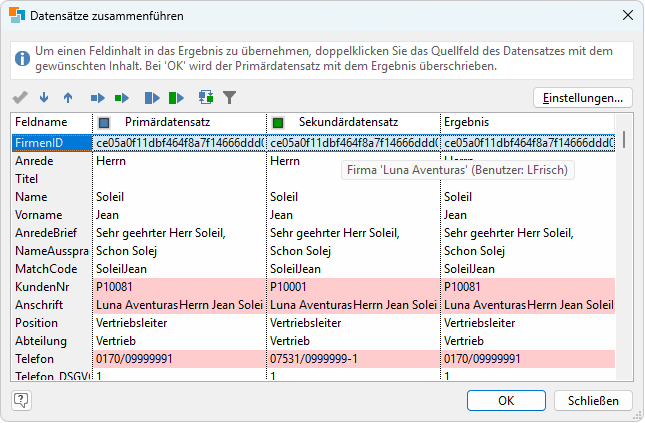Viewport: 645px width, 423px height.
Task: Jump to next difference with down arrow
Action: click(43, 98)
